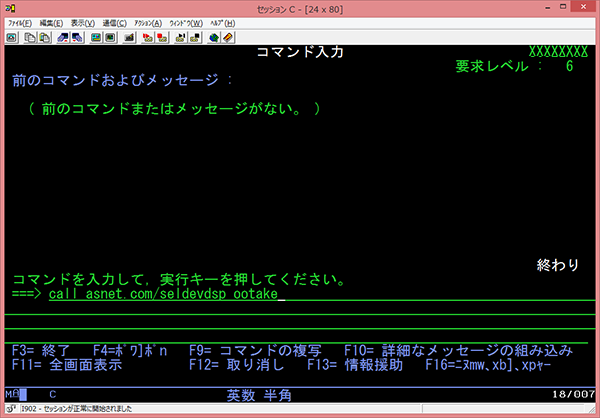
Task: Click the Send File to Host icon
Action: pyautogui.click(x=62, y=37)
